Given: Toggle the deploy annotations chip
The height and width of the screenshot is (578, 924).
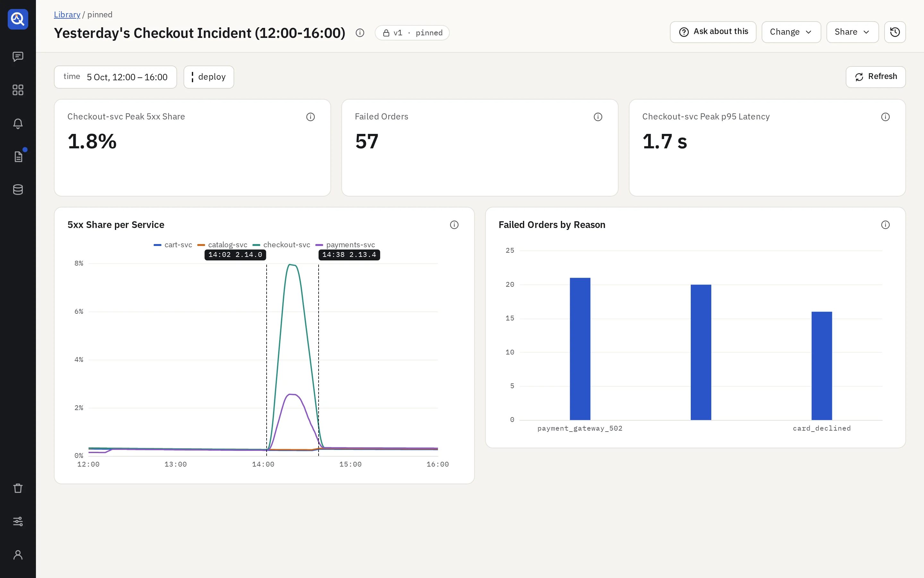Looking at the screenshot, I should pyautogui.click(x=209, y=77).
